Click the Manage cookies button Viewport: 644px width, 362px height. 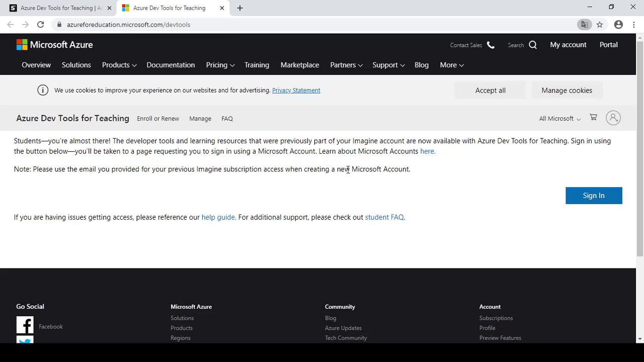[567, 90]
